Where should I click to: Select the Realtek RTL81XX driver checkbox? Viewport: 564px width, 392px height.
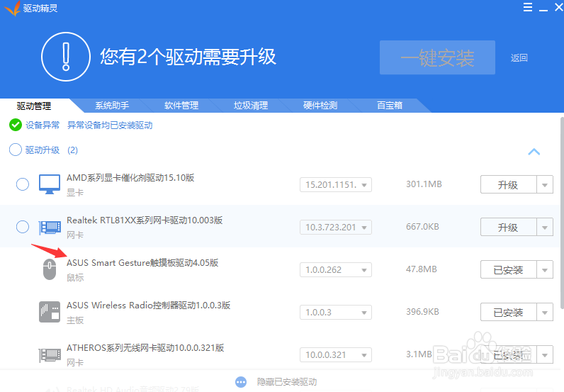pyautogui.click(x=23, y=227)
